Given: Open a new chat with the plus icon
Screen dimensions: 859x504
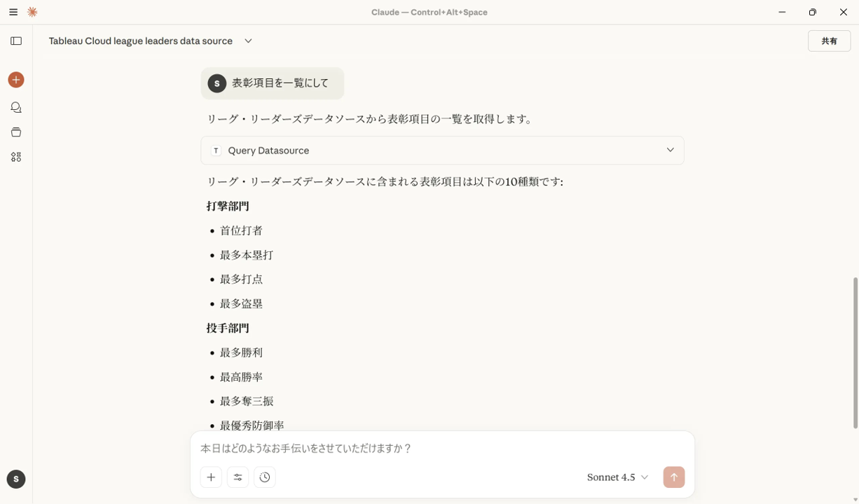Looking at the screenshot, I should [x=15, y=80].
